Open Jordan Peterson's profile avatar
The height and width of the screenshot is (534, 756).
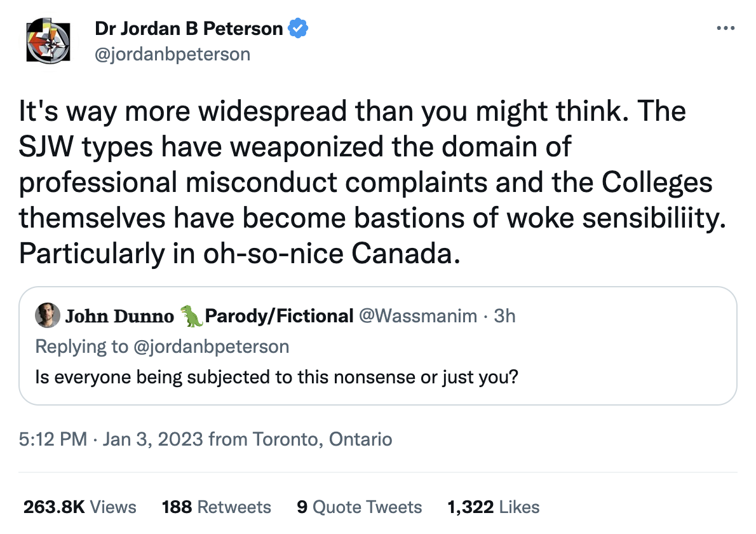pyautogui.click(x=48, y=41)
